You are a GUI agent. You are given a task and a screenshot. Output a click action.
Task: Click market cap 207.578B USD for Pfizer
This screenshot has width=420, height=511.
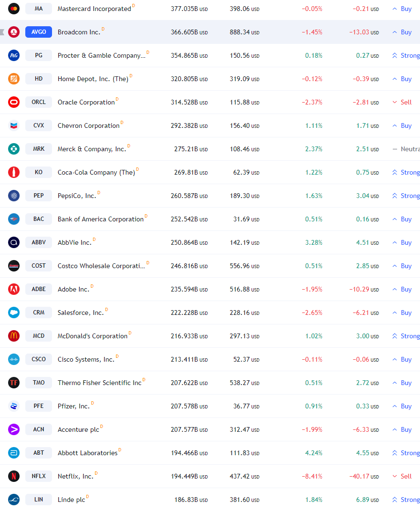click(x=189, y=406)
